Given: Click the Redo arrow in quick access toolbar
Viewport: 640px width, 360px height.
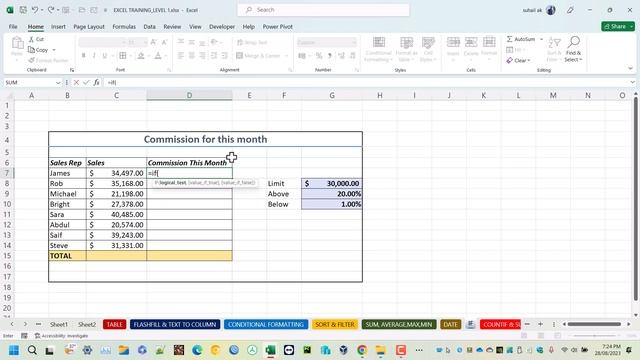Looking at the screenshot, I should tap(51, 10).
